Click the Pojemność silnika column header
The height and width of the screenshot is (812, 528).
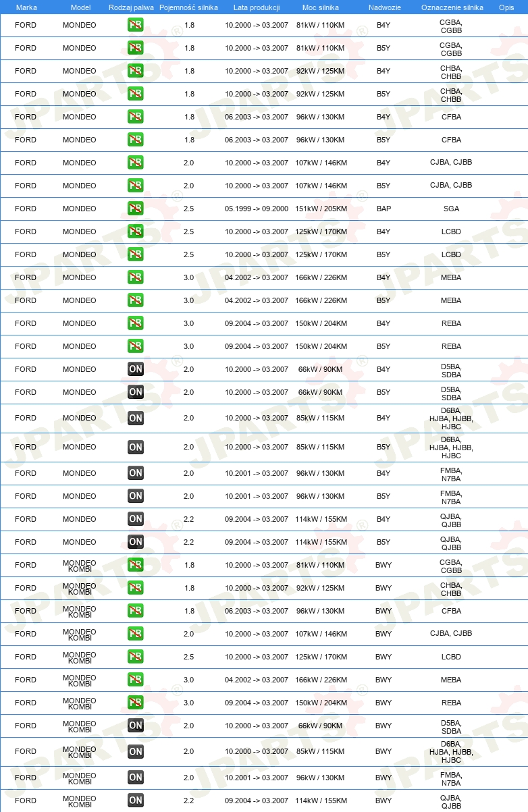(x=188, y=7)
